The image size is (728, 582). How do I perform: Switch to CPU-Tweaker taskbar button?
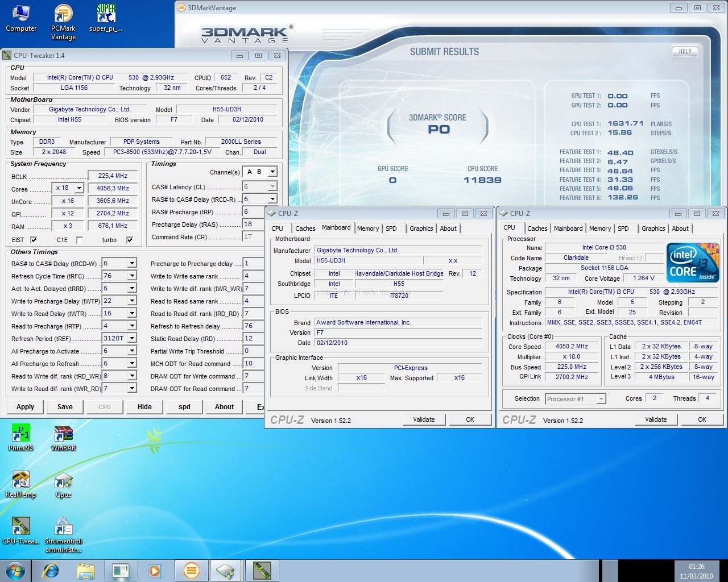pos(262,570)
